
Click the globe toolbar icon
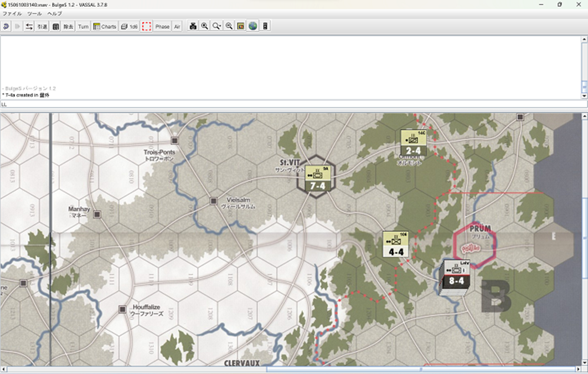[x=252, y=26]
